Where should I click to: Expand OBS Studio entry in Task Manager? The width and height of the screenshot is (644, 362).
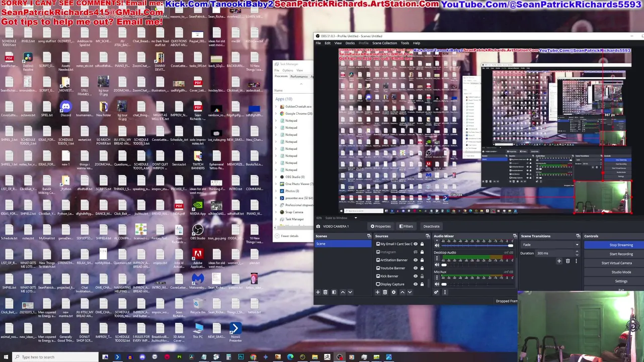[x=277, y=177]
